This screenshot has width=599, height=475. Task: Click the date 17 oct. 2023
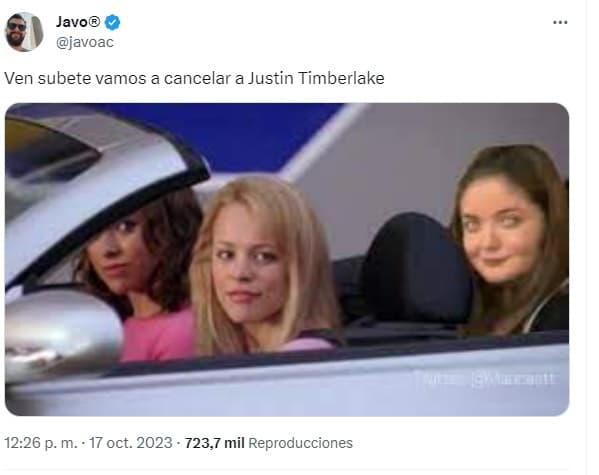coord(131,443)
